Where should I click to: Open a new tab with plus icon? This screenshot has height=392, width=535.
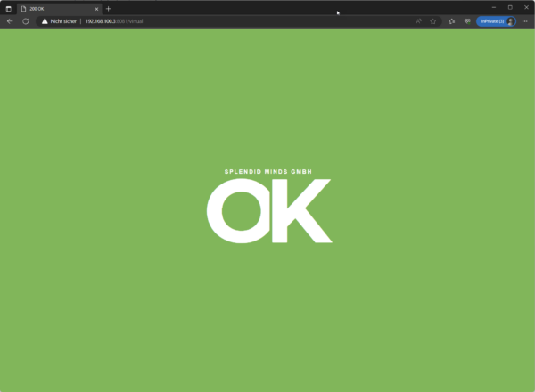tap(109, 9)
